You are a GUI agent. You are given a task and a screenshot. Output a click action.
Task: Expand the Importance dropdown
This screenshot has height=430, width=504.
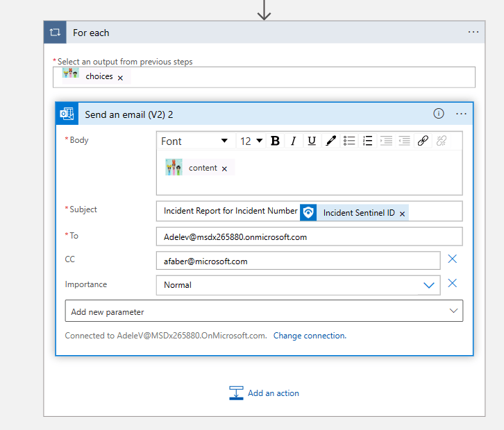tap(429, 285)
